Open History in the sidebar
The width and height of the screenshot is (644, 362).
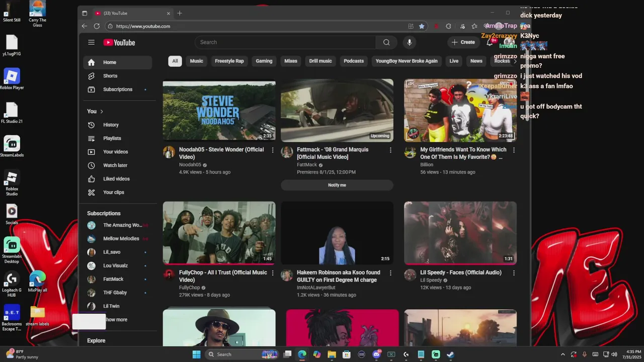(x=118, y=125)
